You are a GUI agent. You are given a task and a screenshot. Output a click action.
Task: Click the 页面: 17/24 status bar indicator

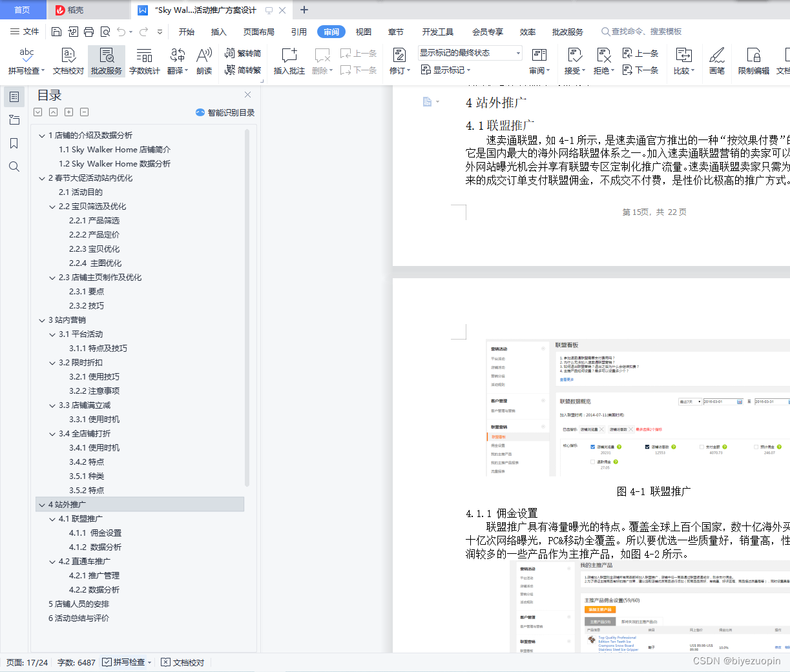[x=27, y=662]
